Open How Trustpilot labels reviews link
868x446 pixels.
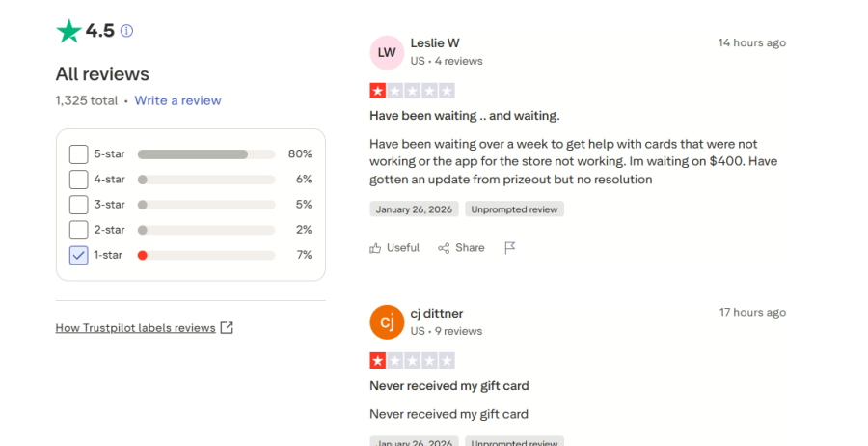(135, 328)
